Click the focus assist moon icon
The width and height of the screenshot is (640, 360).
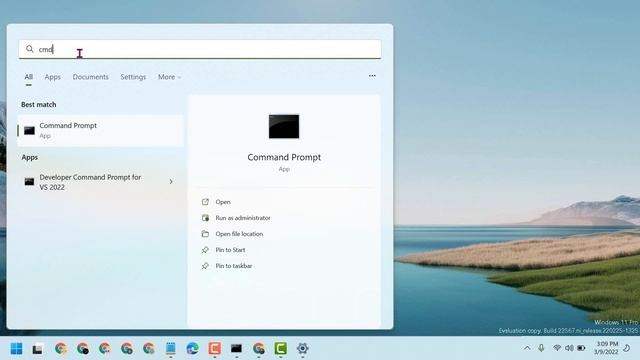click(x=627, y=348)
